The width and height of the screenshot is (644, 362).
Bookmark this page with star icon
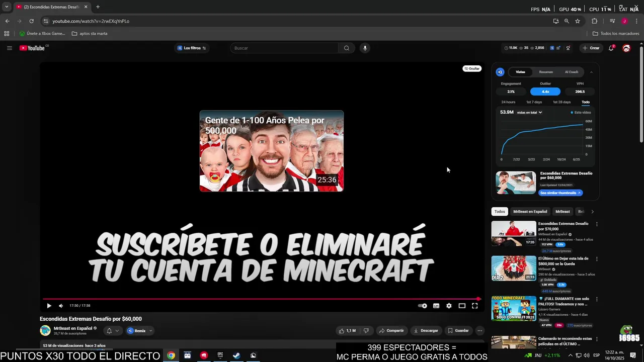pyautogui.click(x=578, y=21)
